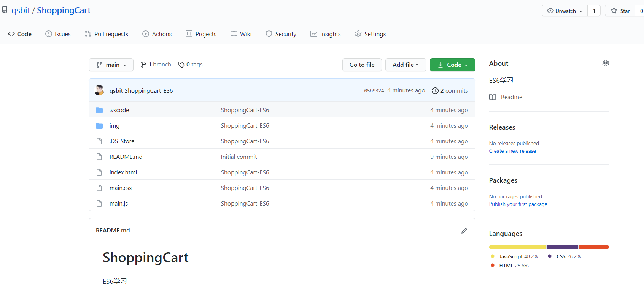Click the qsbit avatar thumbnail

(99, 90)
